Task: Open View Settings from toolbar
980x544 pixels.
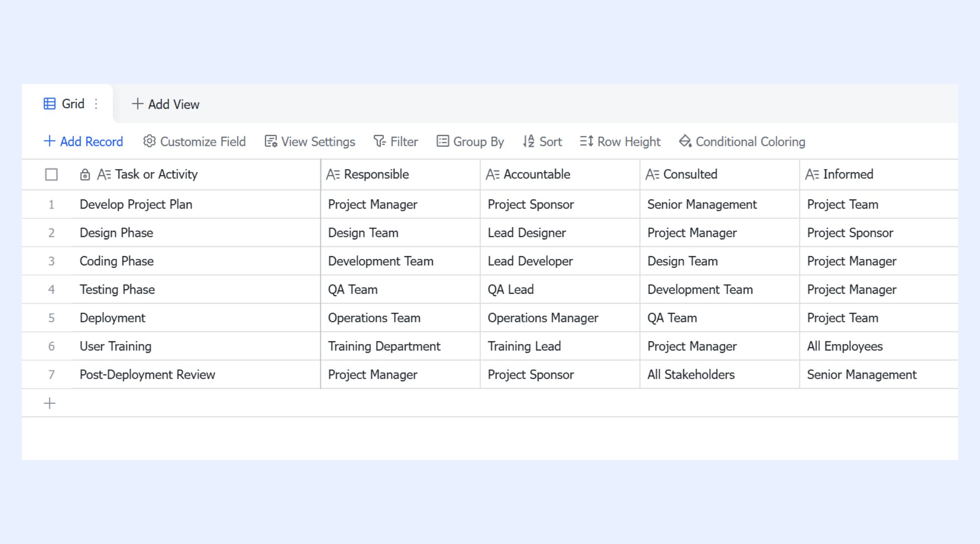Action: point(310,141)
